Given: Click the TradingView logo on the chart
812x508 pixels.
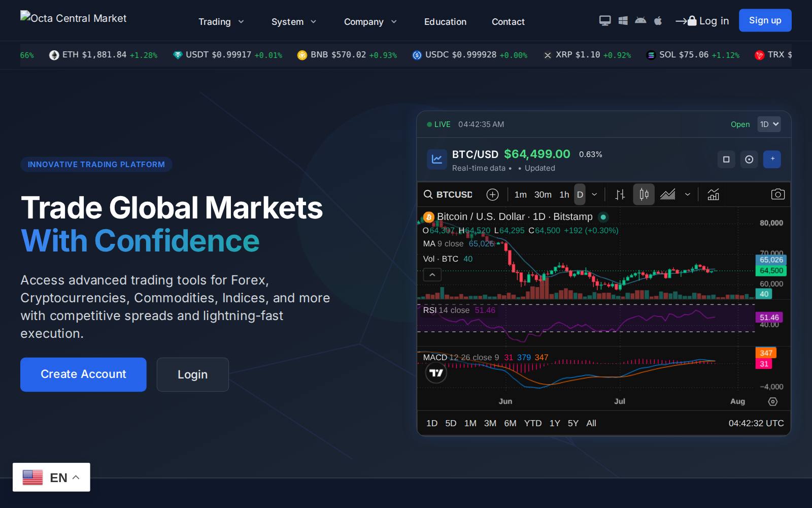Looking at the screenshot, I should pyautogui.click(x=436, y=373).
